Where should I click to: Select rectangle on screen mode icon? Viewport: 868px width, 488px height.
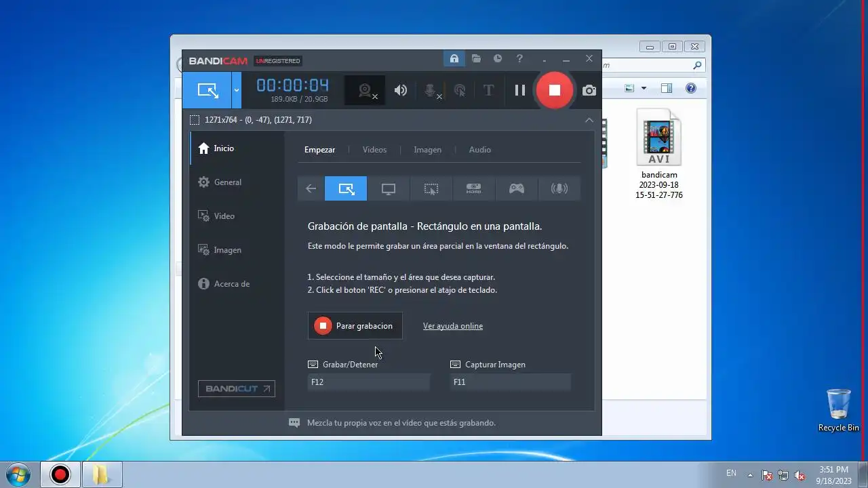[x=346, y=189]
